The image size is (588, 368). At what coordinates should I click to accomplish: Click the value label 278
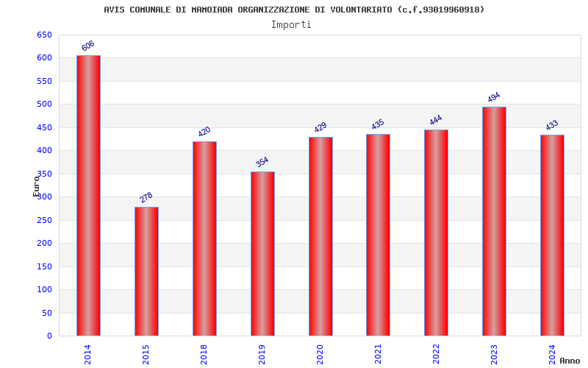(x=146, y=197)
